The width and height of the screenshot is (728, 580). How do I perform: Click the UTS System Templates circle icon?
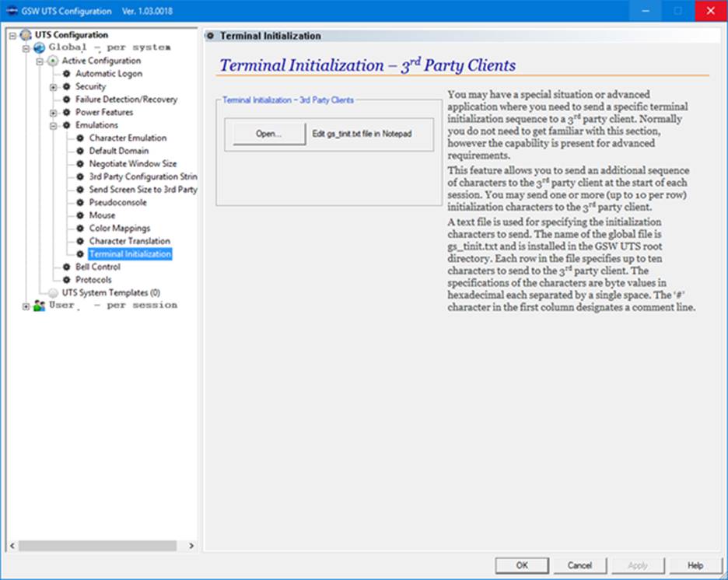[x=53, y=293]
